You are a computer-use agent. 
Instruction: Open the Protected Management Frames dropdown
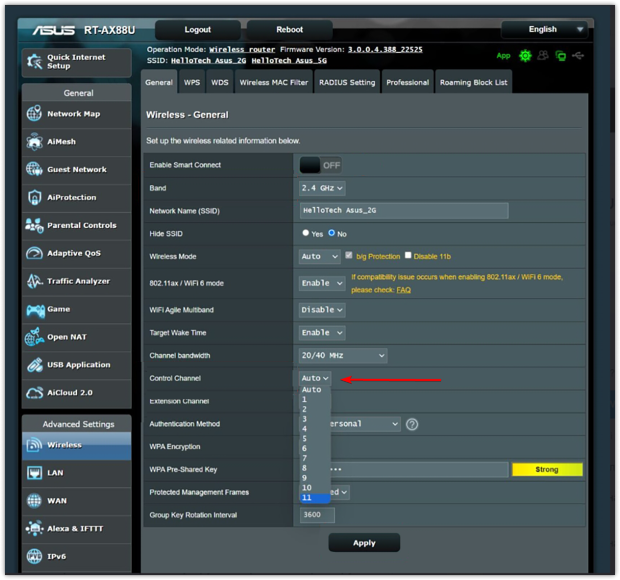pos(340,493)
